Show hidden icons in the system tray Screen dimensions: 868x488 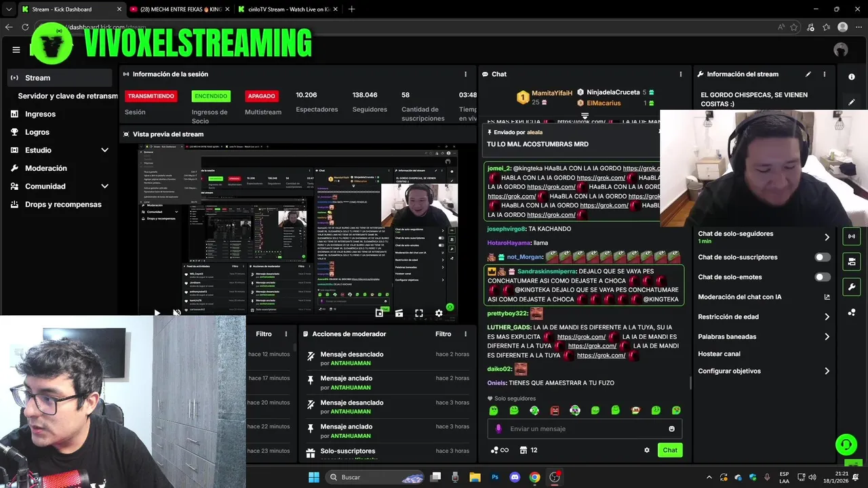coord(709,477)
